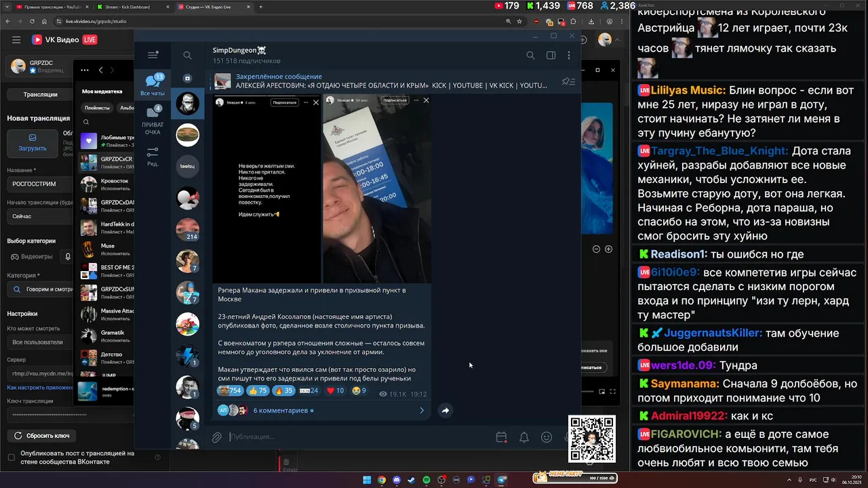Viewport: 868px width, 488px height.
Task: Bookmark page with the star icon
Action: [521, 21]
